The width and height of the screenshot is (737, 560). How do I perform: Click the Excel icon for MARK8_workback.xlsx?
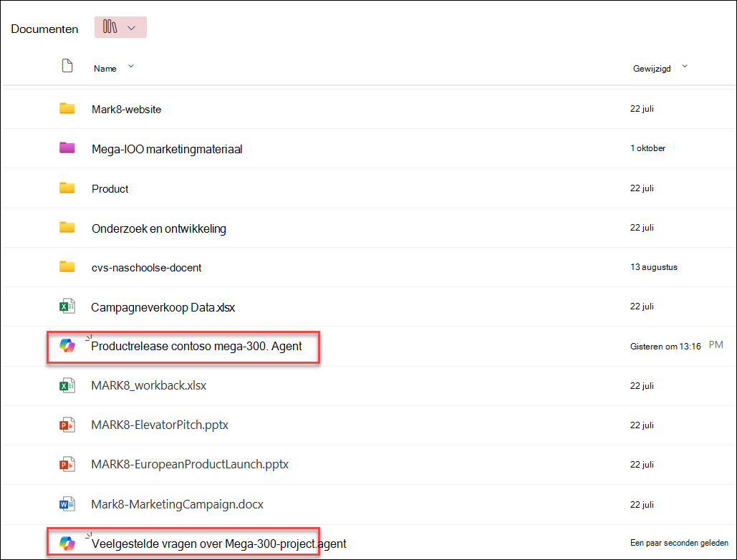67,386
